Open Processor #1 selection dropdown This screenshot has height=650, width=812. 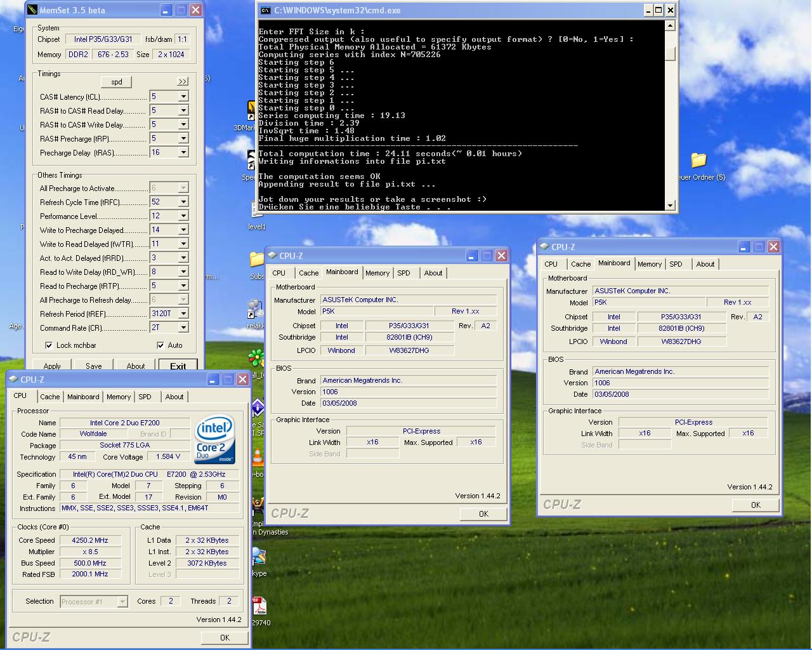(122, 602)
